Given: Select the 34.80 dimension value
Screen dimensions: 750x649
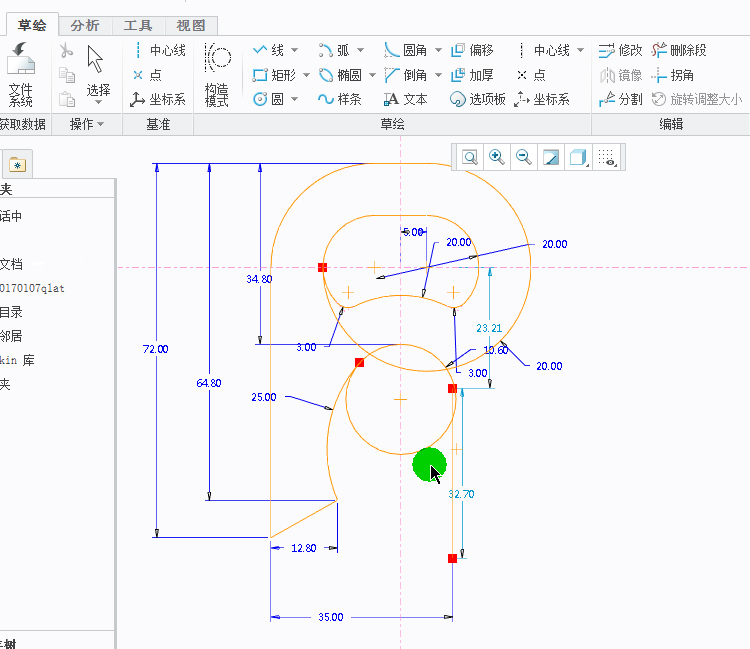Looking at the screenshot, I should pyautogui.click(x=259, y=279).
